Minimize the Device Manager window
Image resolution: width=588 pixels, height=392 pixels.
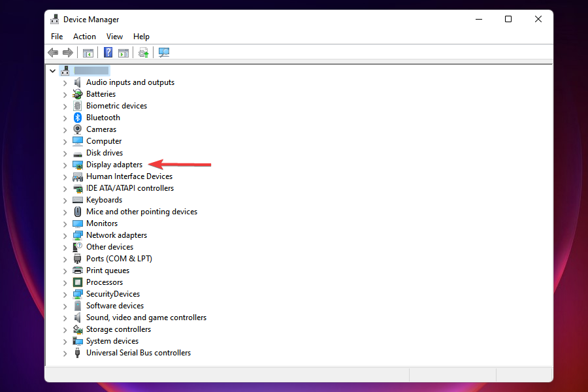[479, 19]
